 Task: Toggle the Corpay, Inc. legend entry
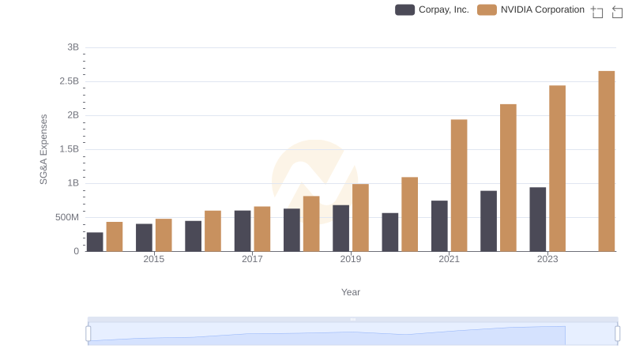click(x=432, y=9)
